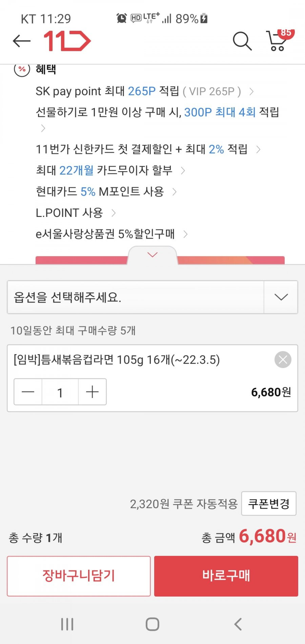Open the 옵션을 선택해주세요 dropdown
The width and height of the screenshot is (305, 644).
(152, 297)
